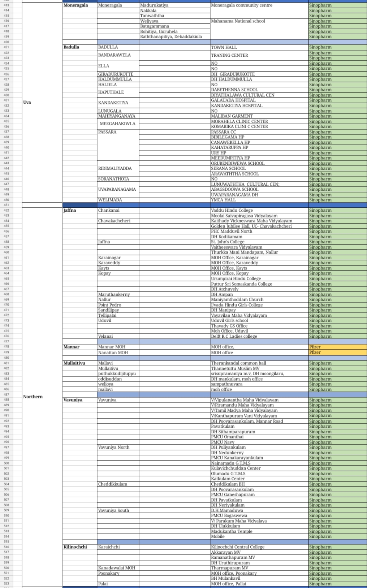Click the YMCA HALL cell
367x588 pixels.
259,200
